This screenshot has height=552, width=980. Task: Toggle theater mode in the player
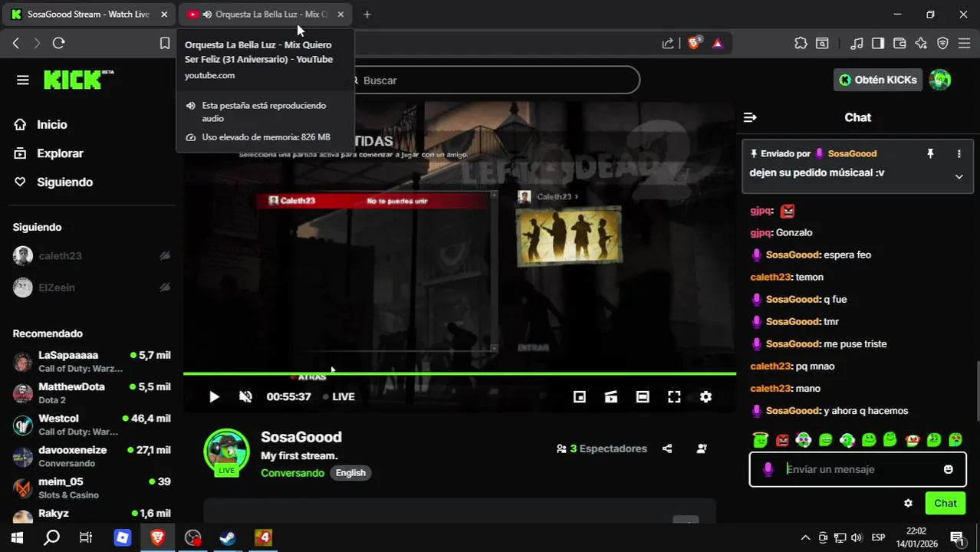643,397
